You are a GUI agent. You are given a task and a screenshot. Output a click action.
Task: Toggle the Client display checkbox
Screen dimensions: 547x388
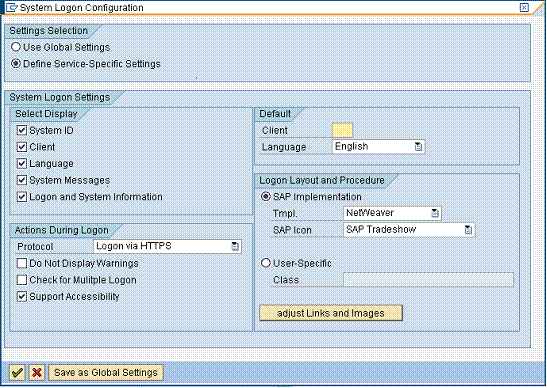coord(22,147)
